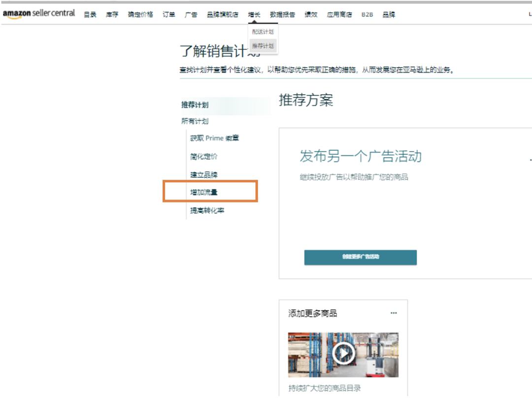Select 推荐计划 from the 增长 dropdown
532x402 pixels.
264,45
